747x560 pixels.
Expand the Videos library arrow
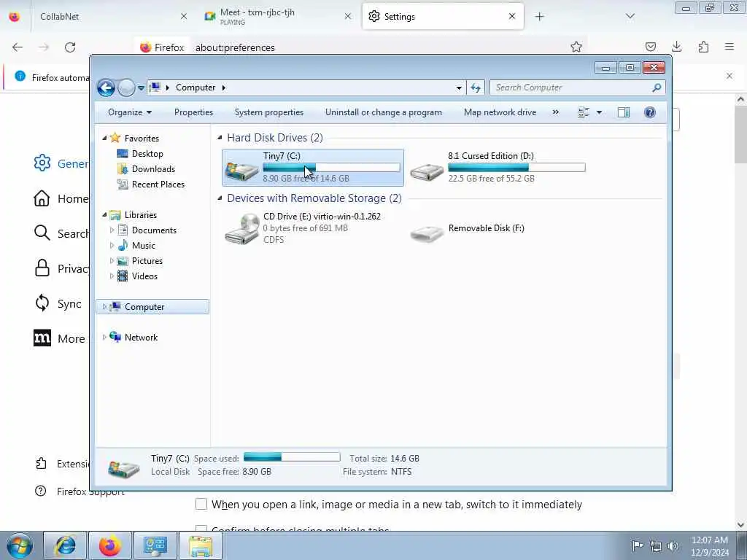click(112, 276)
